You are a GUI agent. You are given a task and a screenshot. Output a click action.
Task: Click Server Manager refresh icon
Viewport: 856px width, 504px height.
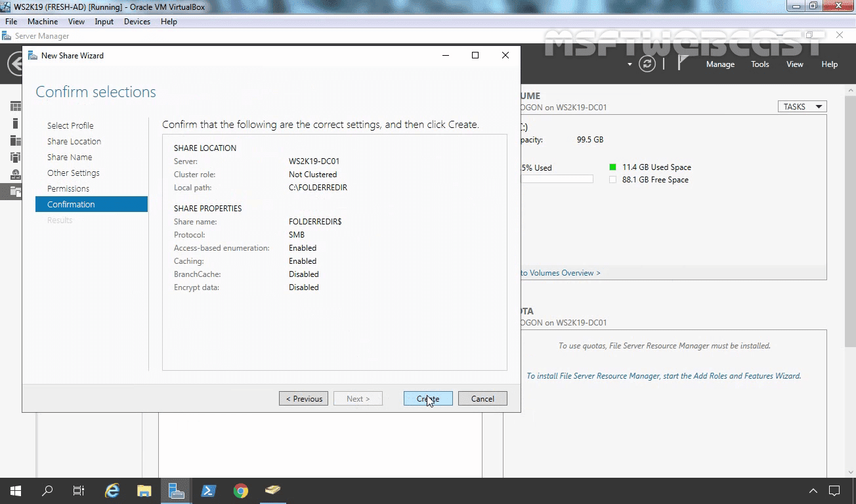(647, 64)
